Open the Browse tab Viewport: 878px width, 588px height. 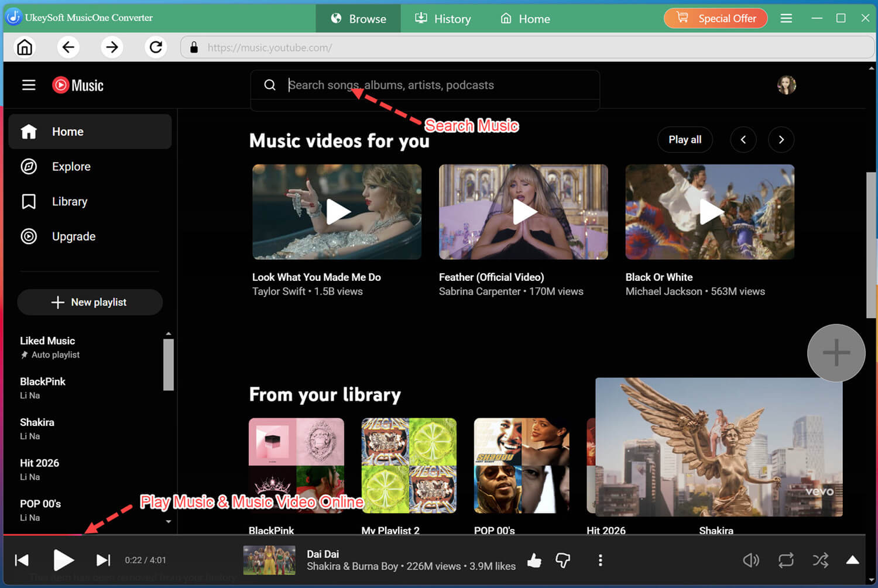pos(358,19)
